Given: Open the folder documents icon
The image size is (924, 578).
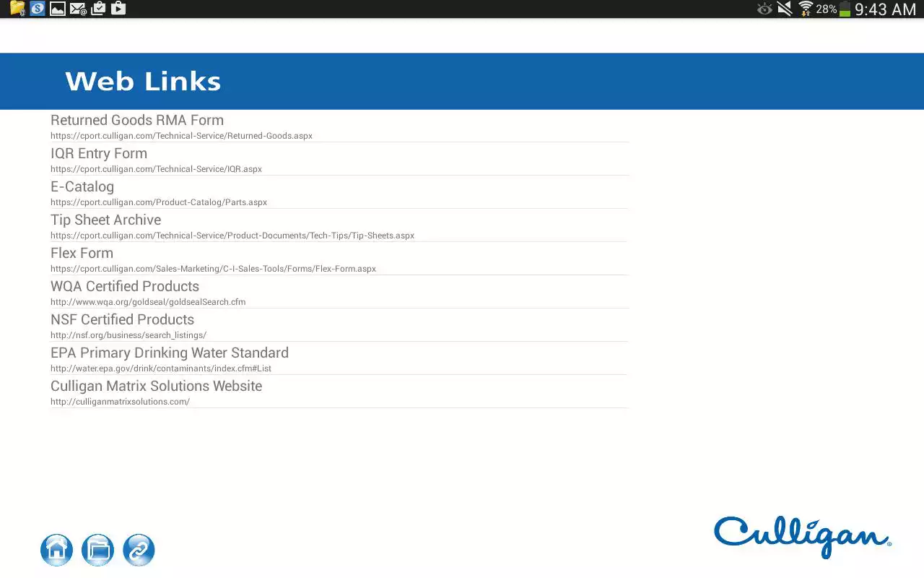Looking at the screenshot, I should pyautogui.click(x=97, y=550).
